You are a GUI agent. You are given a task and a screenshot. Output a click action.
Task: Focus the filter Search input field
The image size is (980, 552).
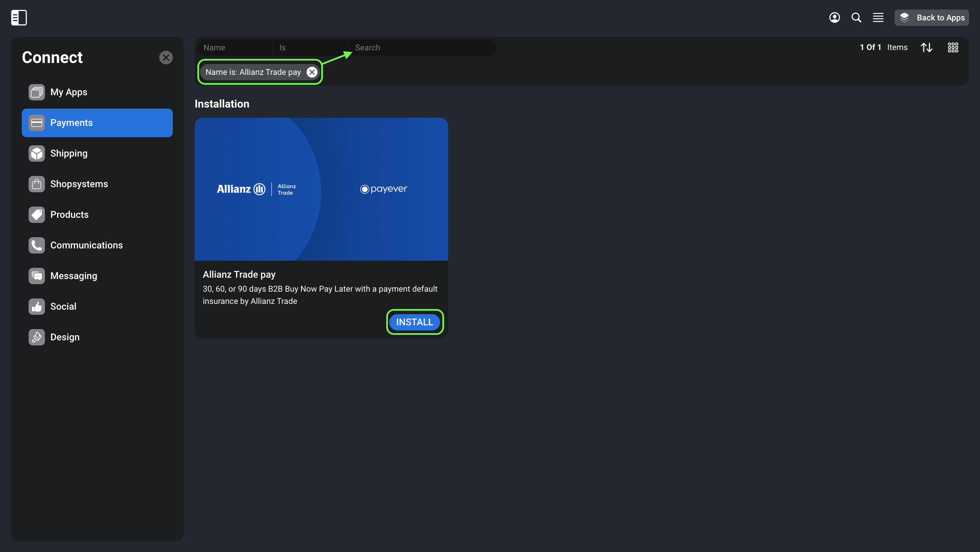coord(422,48)
